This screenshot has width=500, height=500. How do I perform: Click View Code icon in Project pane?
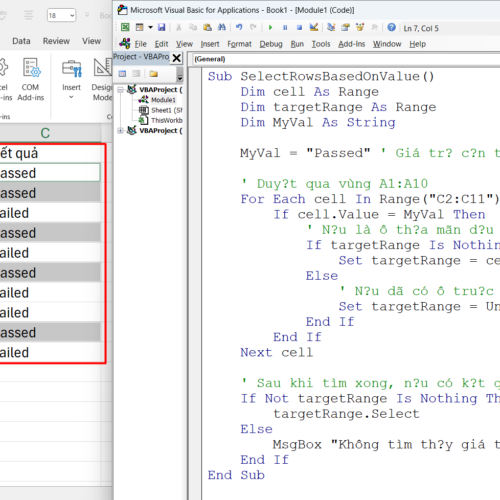click(122, 74)
